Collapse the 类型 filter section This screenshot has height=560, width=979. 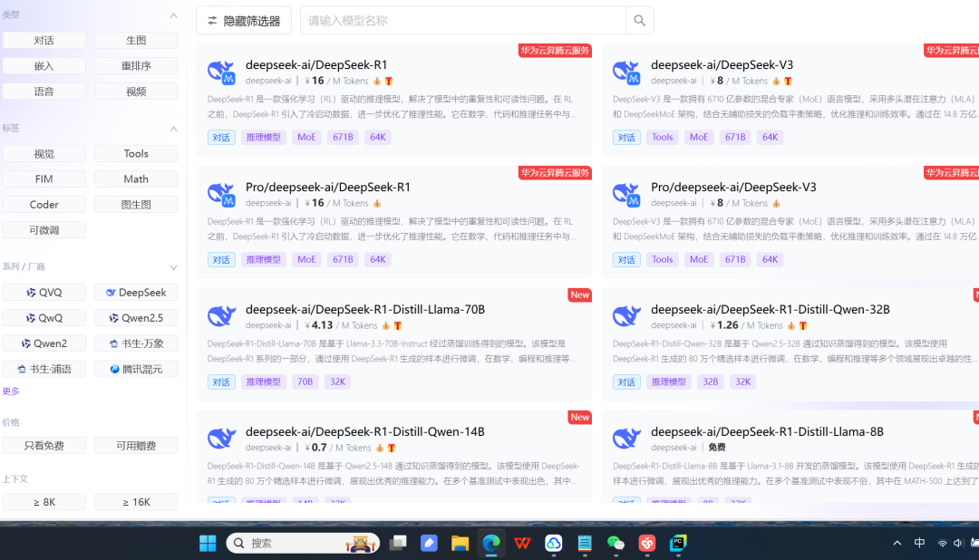173,15
